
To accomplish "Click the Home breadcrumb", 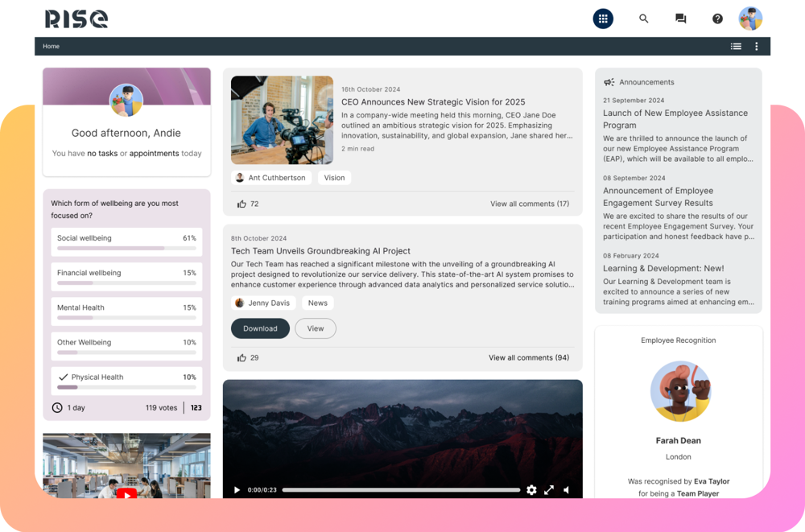I will [x=51, y=46].
